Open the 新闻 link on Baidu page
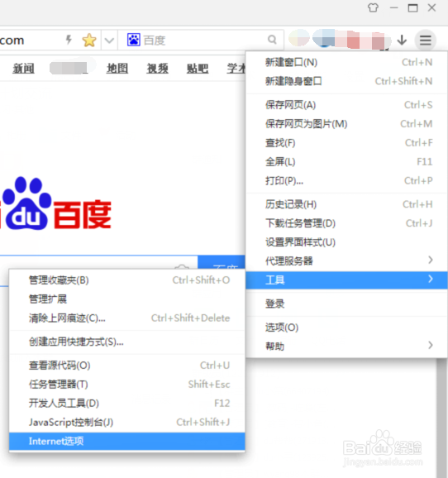Screen dimensions: 448x478 click(x=23, y=69)
